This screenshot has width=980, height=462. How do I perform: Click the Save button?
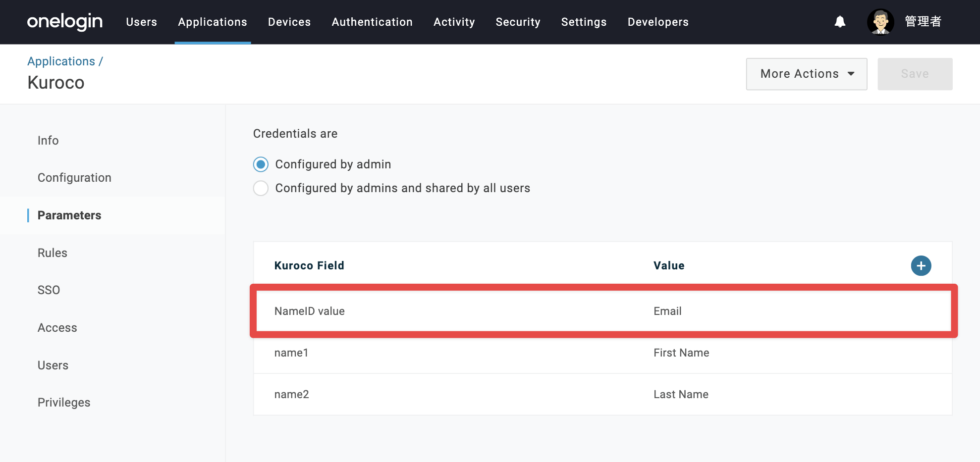(x=915, y=74)
